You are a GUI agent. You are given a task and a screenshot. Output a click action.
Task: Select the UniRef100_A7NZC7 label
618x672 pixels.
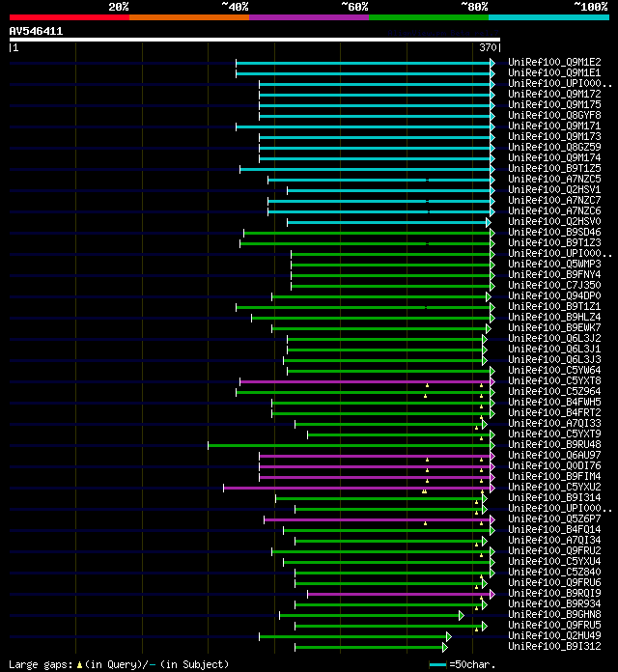point(554,201)
